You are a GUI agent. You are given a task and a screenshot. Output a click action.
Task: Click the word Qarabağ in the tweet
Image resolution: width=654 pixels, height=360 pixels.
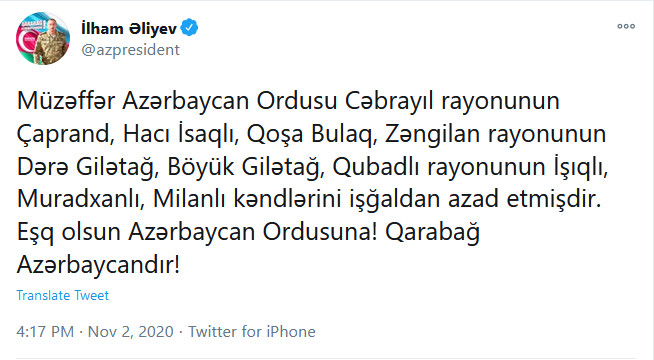click(x=433, y=232)
